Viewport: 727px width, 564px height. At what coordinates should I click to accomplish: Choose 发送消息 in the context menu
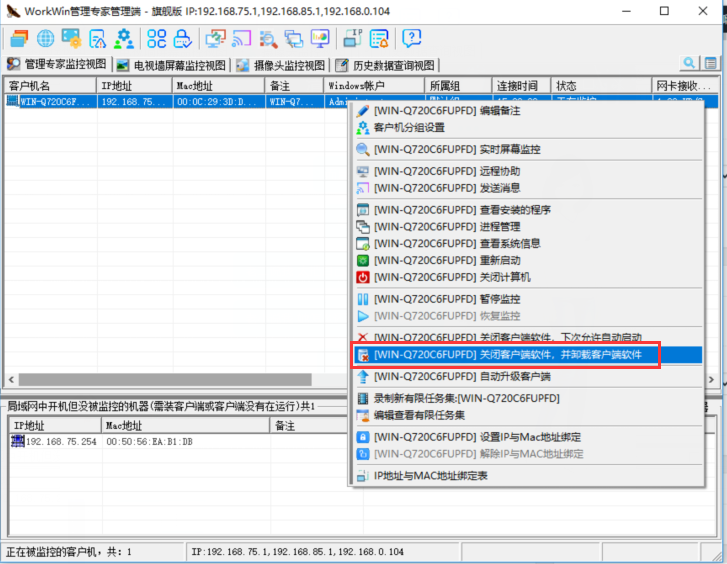527,188
